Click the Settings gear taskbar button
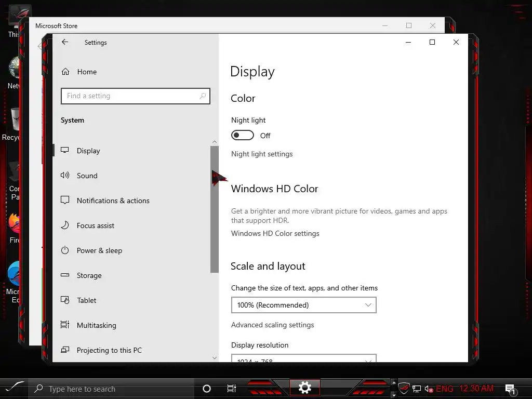 (304, 388)
